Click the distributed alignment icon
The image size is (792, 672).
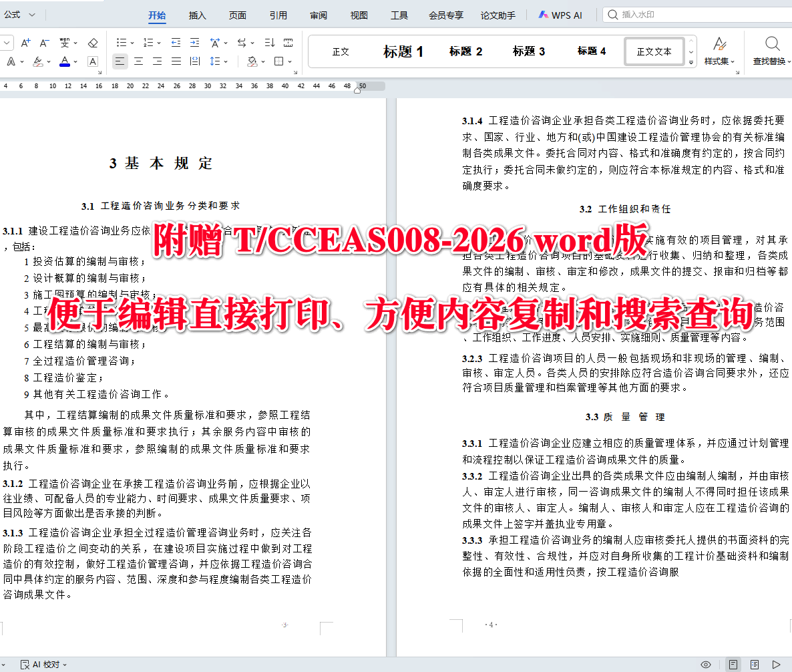(194, 61)
